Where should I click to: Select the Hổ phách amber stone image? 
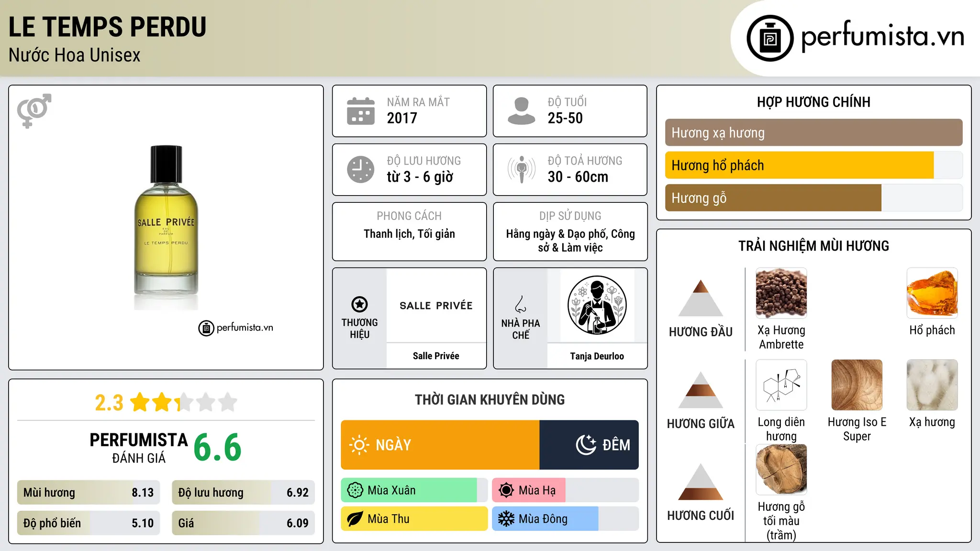coord(932,293)
